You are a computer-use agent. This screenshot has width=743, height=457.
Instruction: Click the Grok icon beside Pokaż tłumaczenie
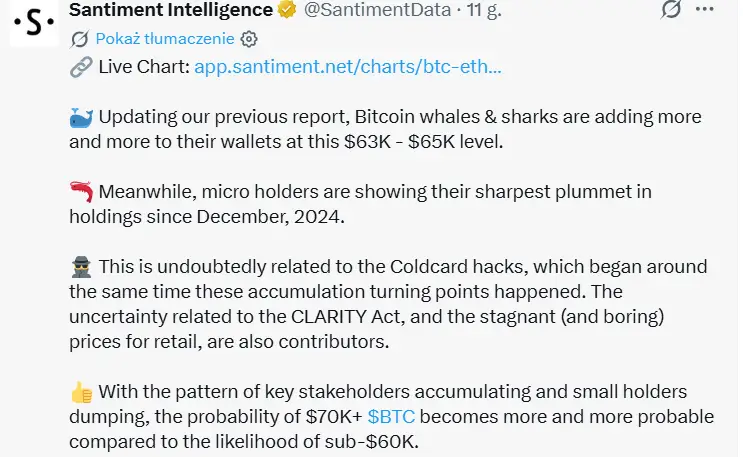coord(79,39)
